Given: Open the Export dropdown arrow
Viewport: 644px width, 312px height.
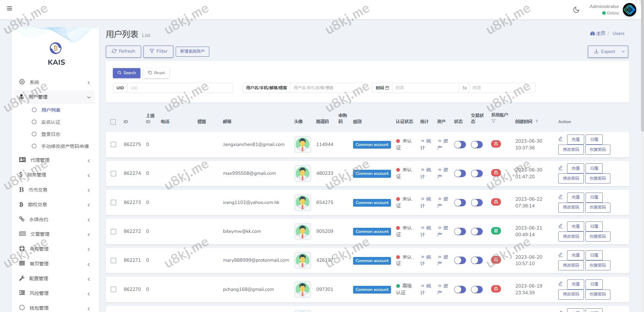Looking at the screenshot, I should (624, 52).
